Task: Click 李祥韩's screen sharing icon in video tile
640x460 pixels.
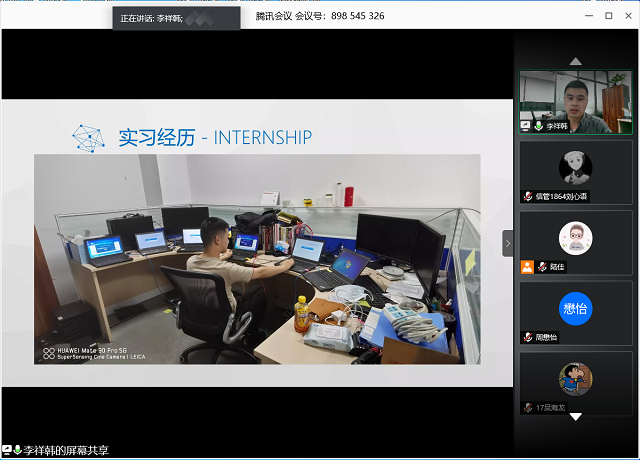Action: (x=526, y=126)
